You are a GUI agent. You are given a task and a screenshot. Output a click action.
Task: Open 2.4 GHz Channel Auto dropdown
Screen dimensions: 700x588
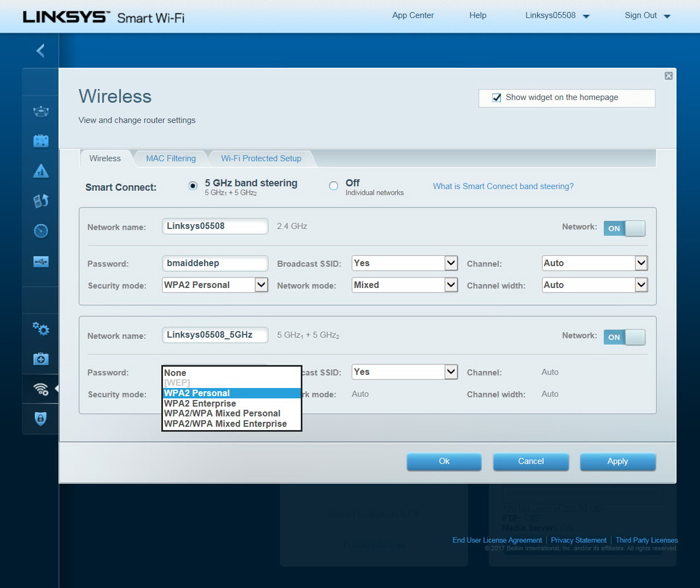click(x=595, y=263)
